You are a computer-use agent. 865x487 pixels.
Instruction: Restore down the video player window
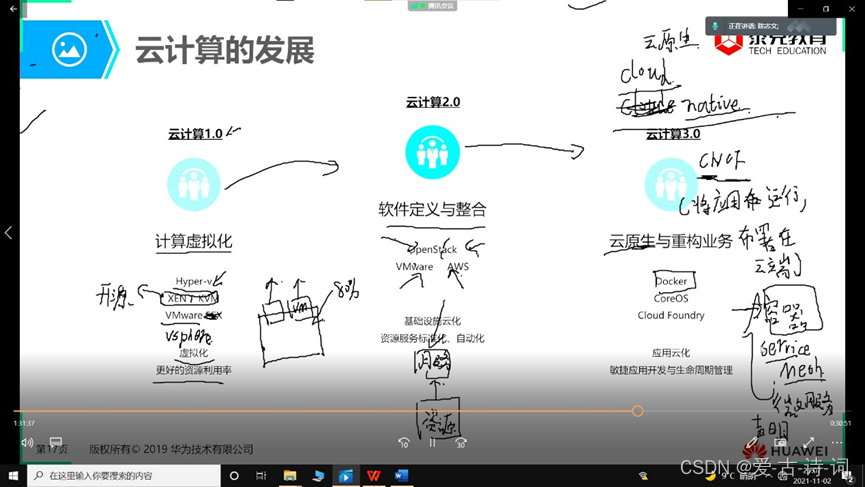point(826,9)
